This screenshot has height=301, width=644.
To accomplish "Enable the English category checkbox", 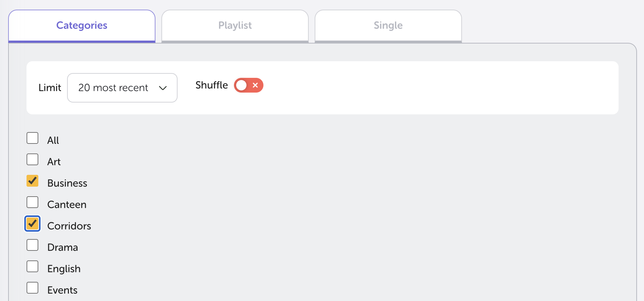I will [x=32, y=266].
